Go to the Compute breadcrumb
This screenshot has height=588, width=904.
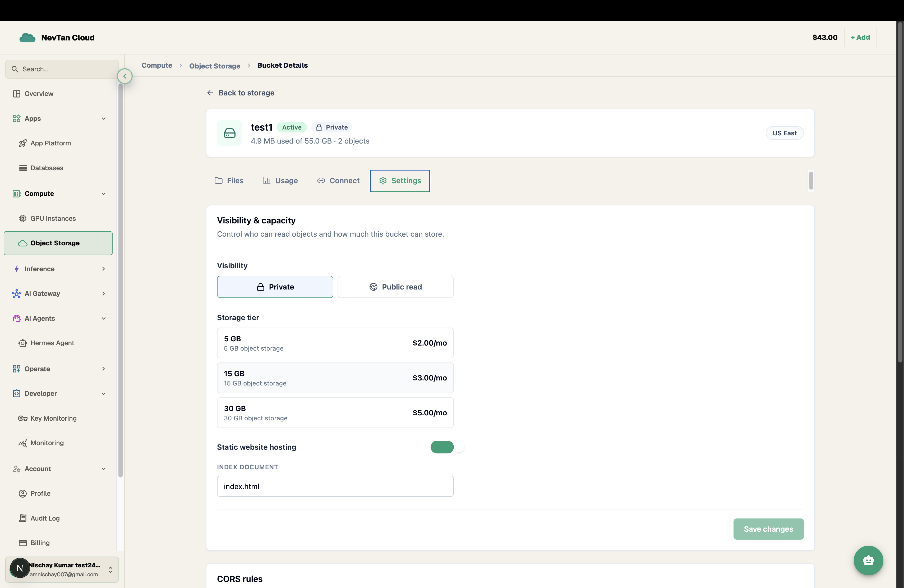tap(157, 65)
